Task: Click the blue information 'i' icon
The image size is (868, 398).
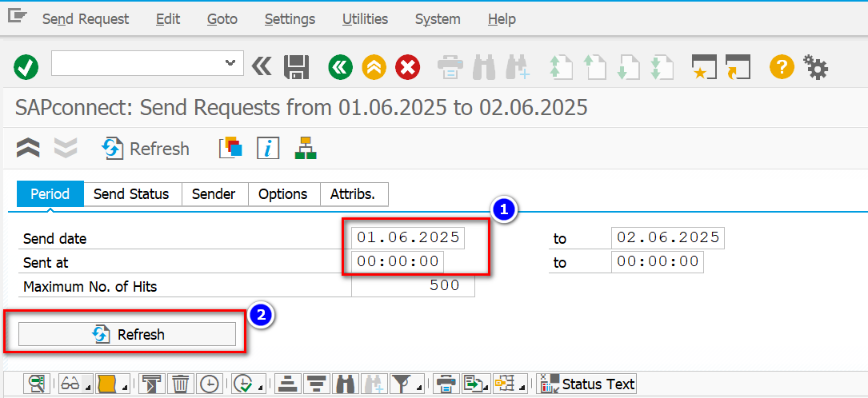Action: click(x=268, y=148)
